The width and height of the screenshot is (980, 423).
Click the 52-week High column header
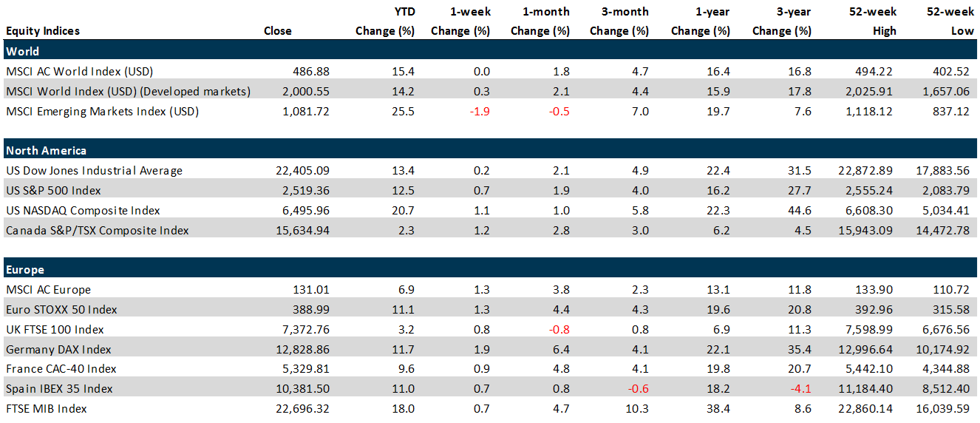coord(874,21)
